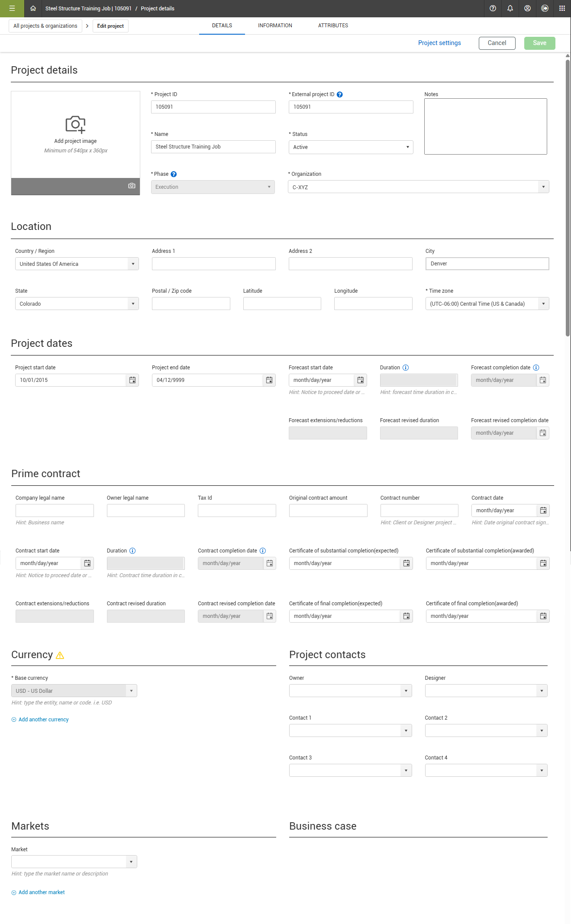
Task: Open help question mark icon in header
Action: click(493, 9)
